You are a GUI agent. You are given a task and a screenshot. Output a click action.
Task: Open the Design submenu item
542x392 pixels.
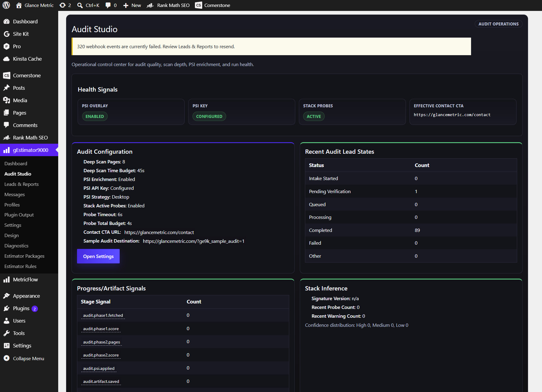point(12,236)
